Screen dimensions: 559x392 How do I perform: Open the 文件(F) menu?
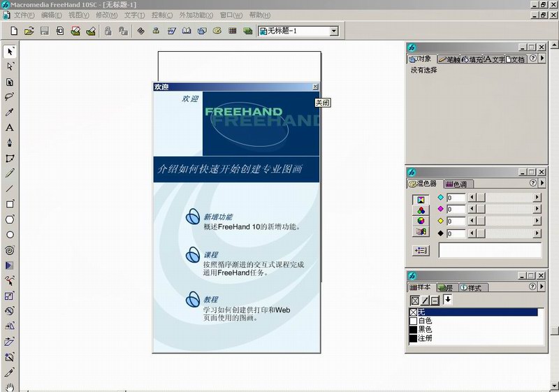(24, 15)
